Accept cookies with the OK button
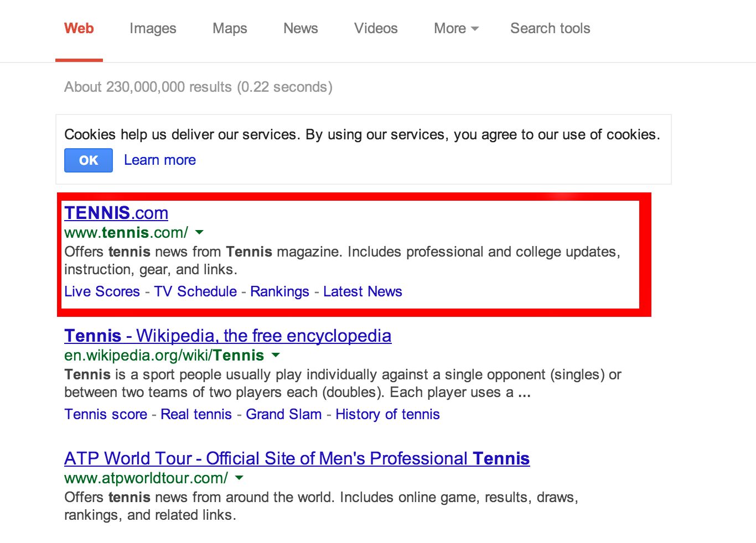The image size is (756, 543). click(89, 160)
